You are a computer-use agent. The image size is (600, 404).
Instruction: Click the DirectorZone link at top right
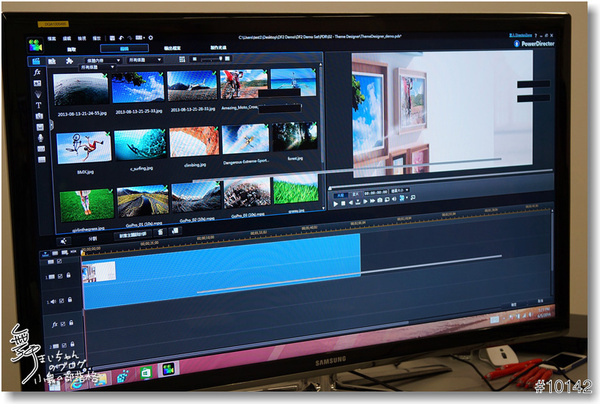520,35
